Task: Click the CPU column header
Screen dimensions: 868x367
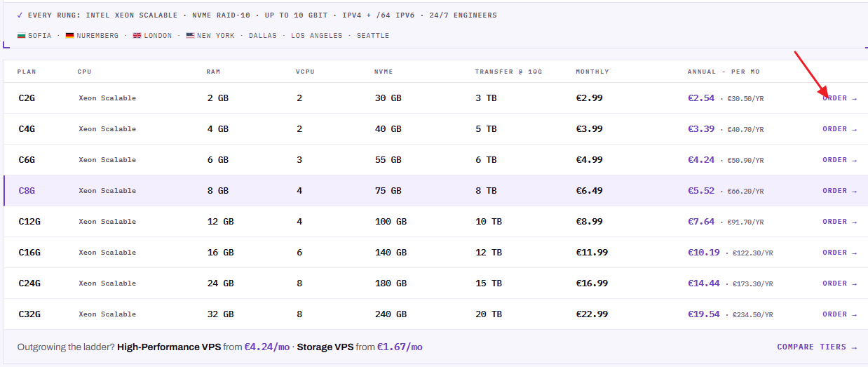Action: [x=84, y=72]
